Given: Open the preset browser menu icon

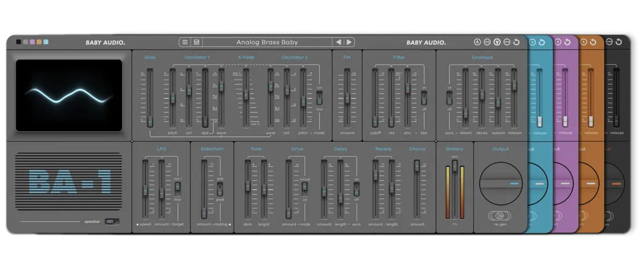Looking at the screenshot, I should point(185,42).
